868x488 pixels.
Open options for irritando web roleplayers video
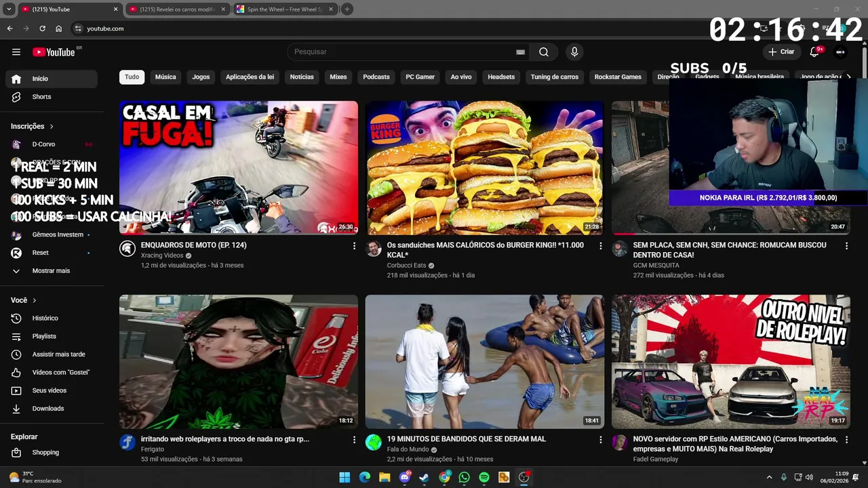pyautogui.click(x=354, y=440)
